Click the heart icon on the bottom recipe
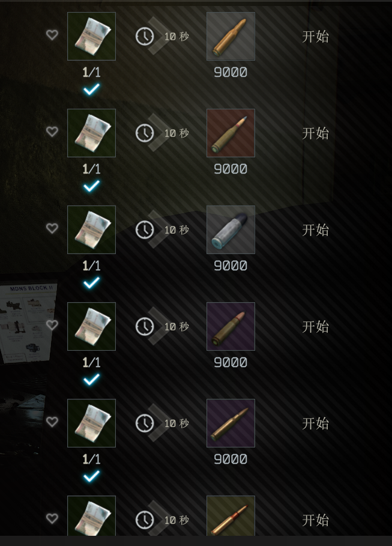The height and width of the screenshot is (546, 392). (52, 519)
